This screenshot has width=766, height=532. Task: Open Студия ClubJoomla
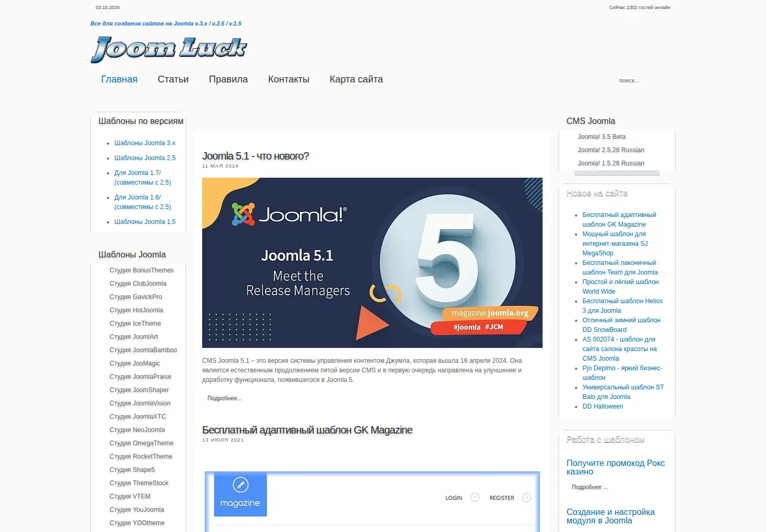138,284
